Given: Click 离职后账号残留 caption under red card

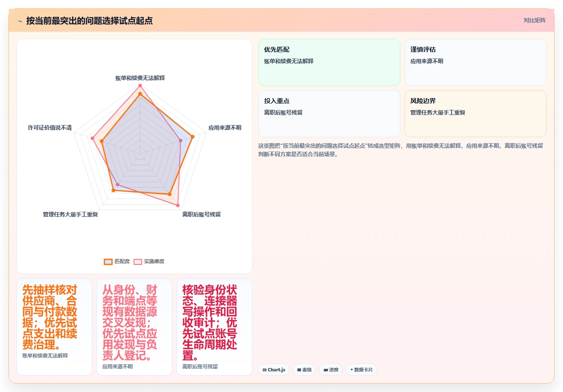Looking at the screenshot, I should click(200, 367).
